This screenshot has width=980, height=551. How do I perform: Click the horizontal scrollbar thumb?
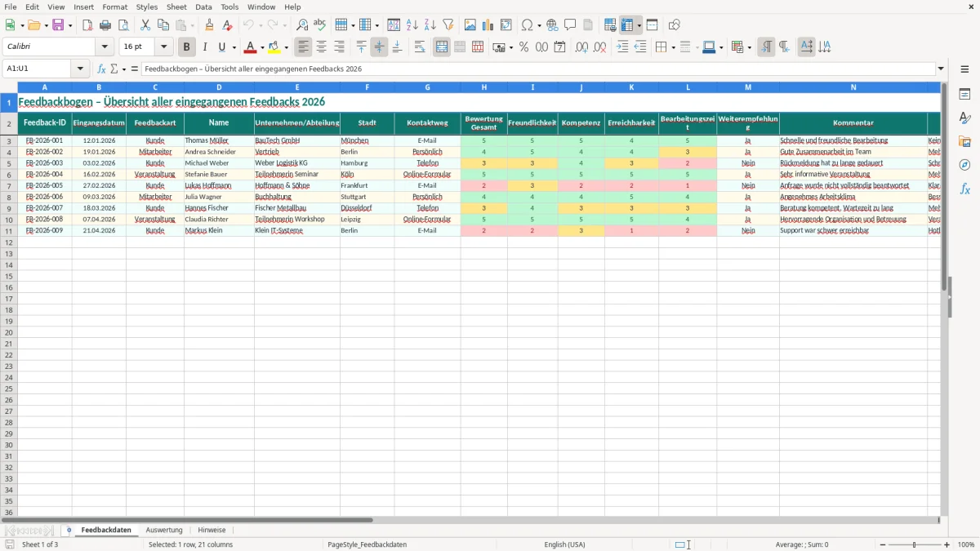point(187,520)
